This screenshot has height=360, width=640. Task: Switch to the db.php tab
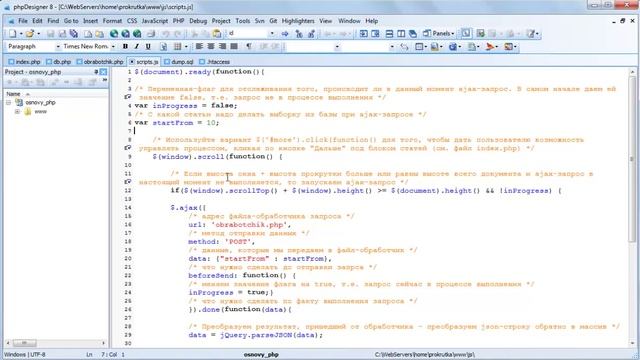pyautogui.click(x=59, y=62)
